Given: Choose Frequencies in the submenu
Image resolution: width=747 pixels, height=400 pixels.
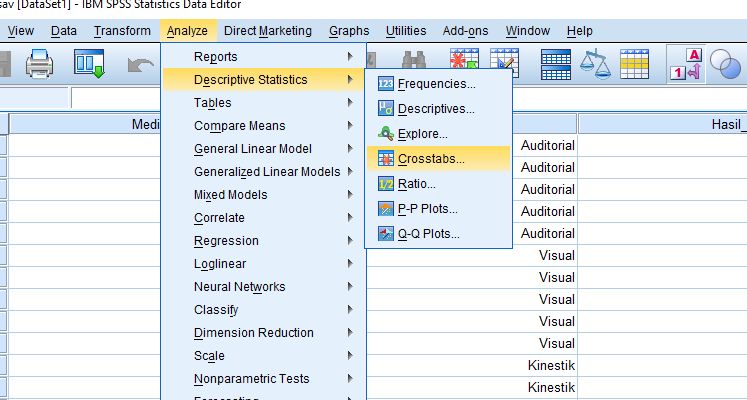Looking at the screenshot, I should click(436, 83).
